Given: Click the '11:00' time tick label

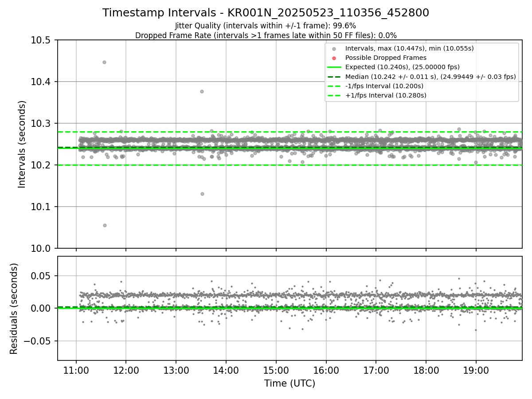Looking at the screenshot, I should coord(76,370).
